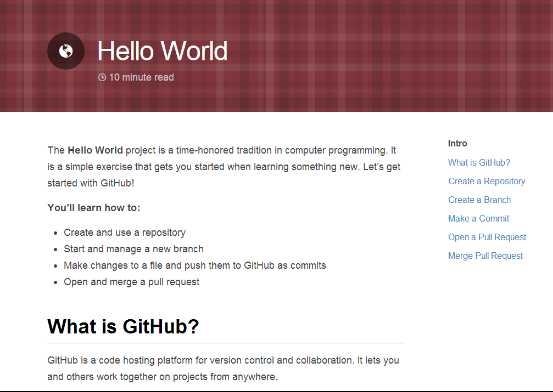Go to the 'Create a Repository' section link
Screen dimensions: 553x392
point(487,181)
